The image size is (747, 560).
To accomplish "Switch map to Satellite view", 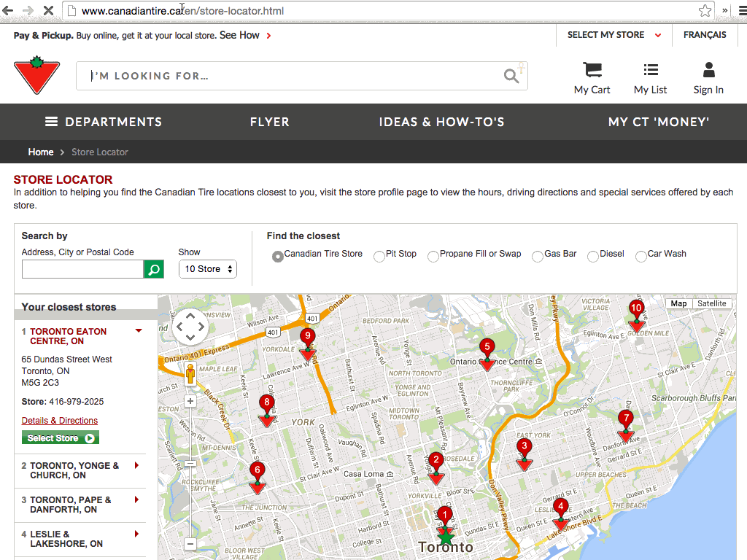I will click(x=711, y=303).
